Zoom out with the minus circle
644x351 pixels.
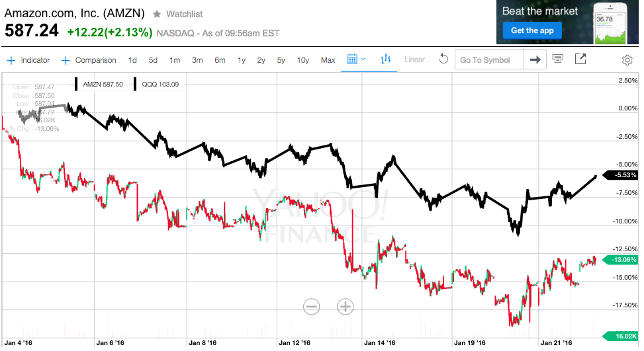(311, 306)
